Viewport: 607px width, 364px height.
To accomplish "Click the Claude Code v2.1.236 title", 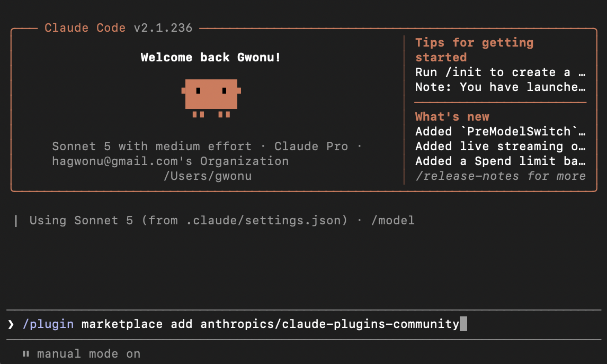I will tap(118, 28).
